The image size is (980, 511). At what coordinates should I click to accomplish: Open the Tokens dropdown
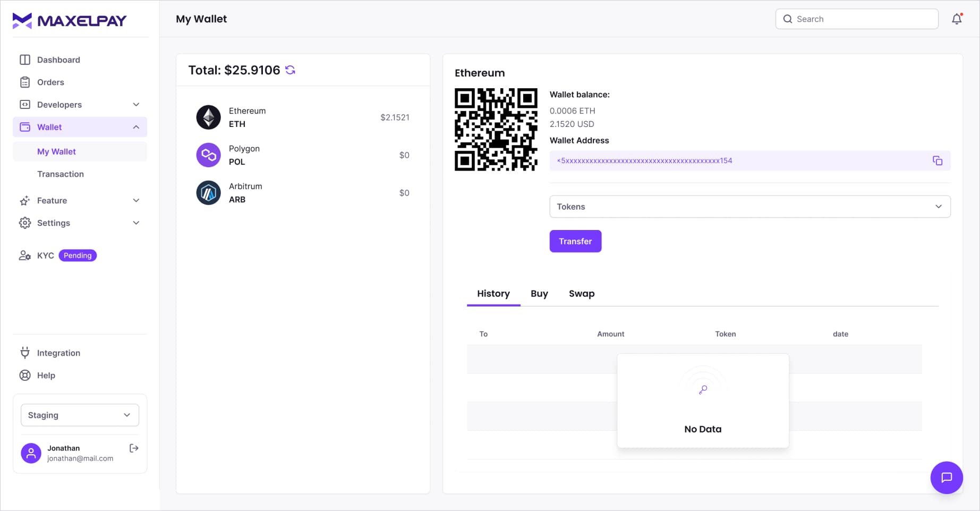(x=750, y=207)
